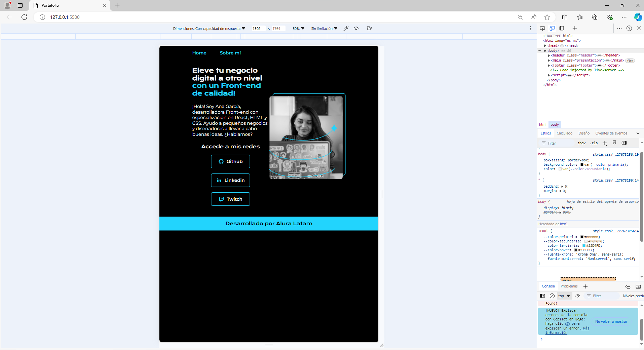Image resolution: width=644 pixels, height=350 pixels.
Task: Click the device posture rotate icon
Action: click(x=369, y=28)
